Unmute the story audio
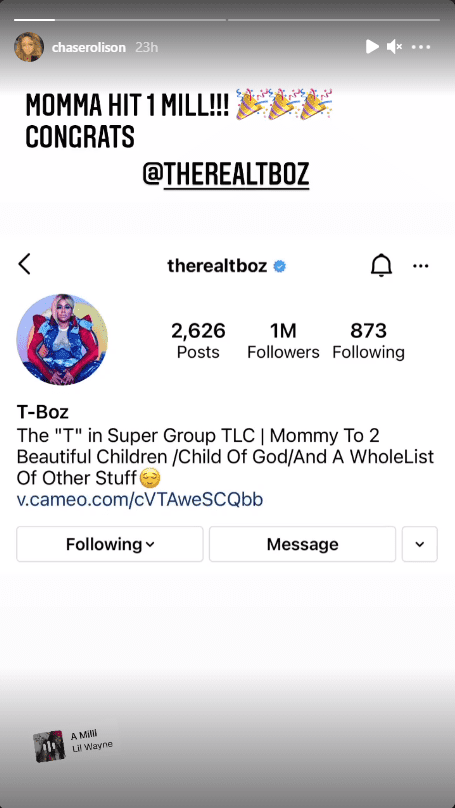 pyautogui.click(x=394, y=47)
